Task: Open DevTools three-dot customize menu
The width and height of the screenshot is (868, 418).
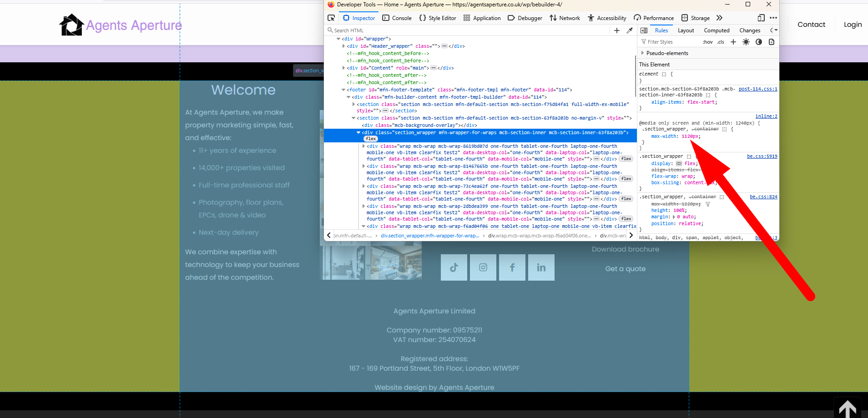Action: coord(773,18)
